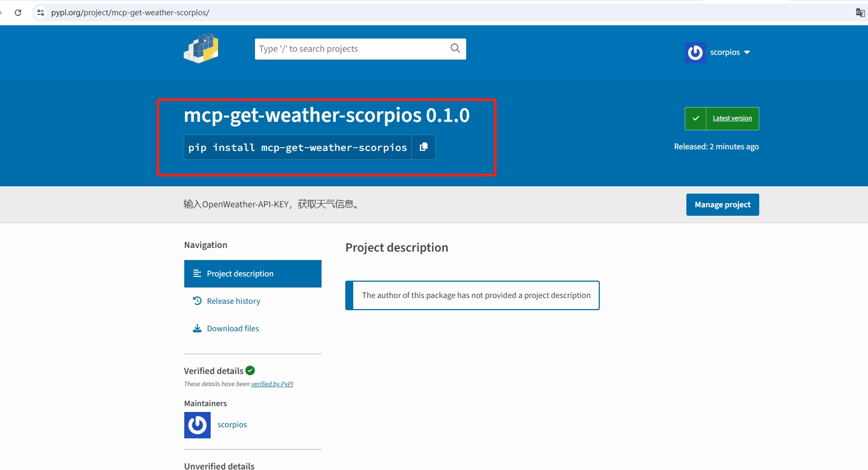
Task: Open the Download files tab
Action: 233,329
